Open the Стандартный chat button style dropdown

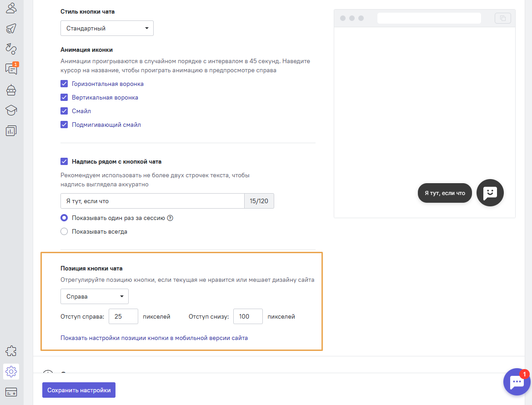click(107, 28)
